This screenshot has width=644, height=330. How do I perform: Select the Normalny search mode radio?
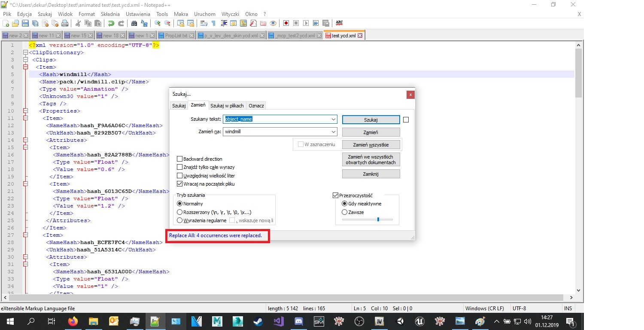180,204
